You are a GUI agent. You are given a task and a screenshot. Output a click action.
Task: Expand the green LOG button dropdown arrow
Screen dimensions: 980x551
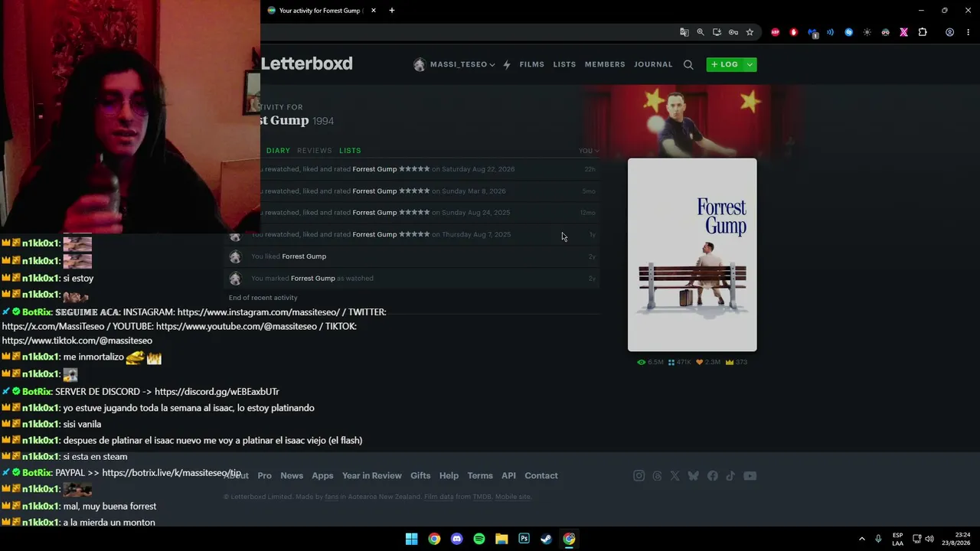(x=750, y=65)
